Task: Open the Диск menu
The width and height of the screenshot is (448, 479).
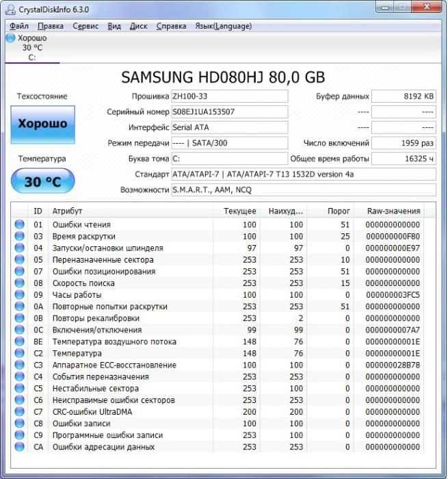Action: point(139,26)
